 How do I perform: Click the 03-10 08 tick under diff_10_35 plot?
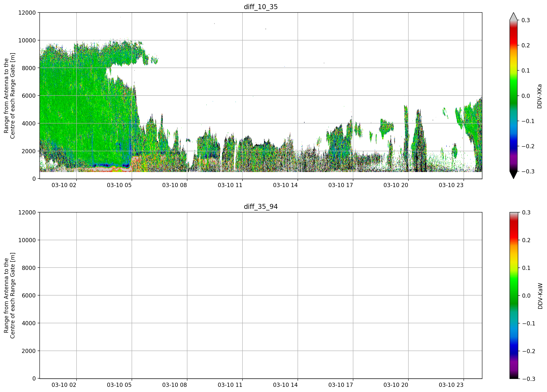[175, 185]
